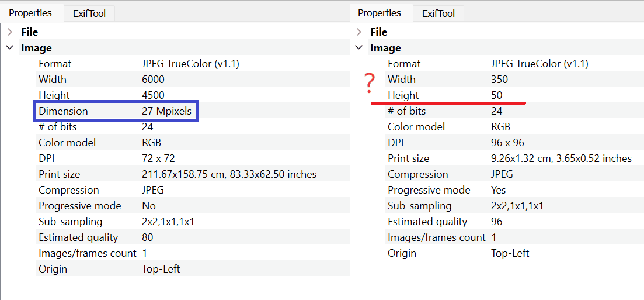The image size is (644, 300).
Task: Select the Width value 6000
Action: (x=153, y=80)
